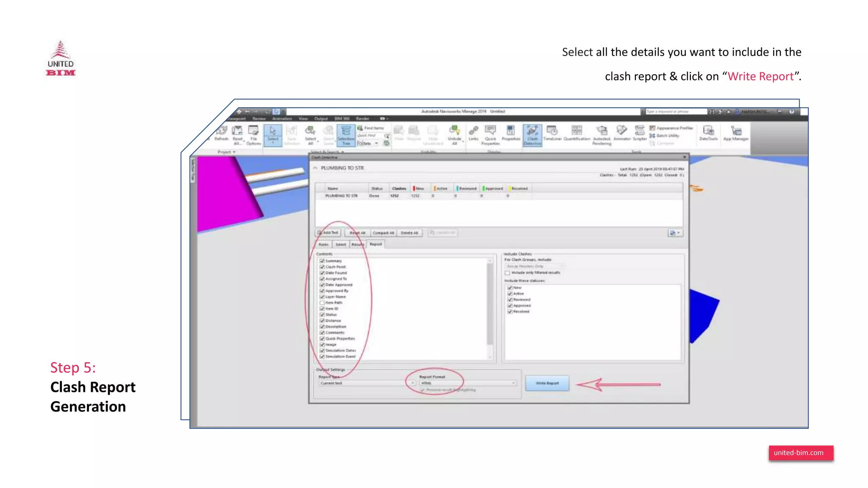868x488 pixels.
Task: Click the Add Test button
Action: coord(328,233)
